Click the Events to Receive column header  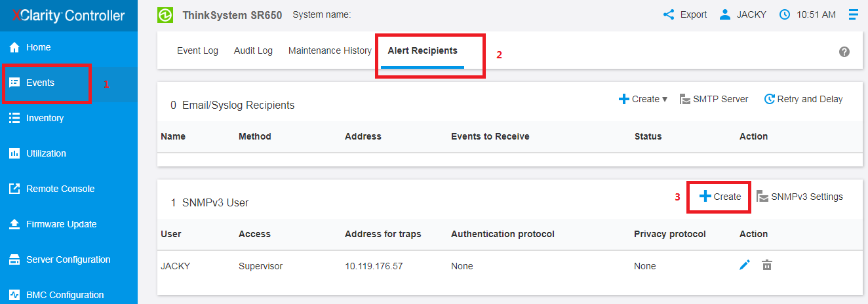pos(490,136)
